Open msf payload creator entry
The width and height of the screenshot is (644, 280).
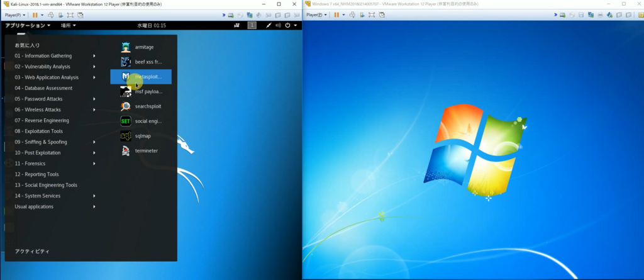coord(141,92)
